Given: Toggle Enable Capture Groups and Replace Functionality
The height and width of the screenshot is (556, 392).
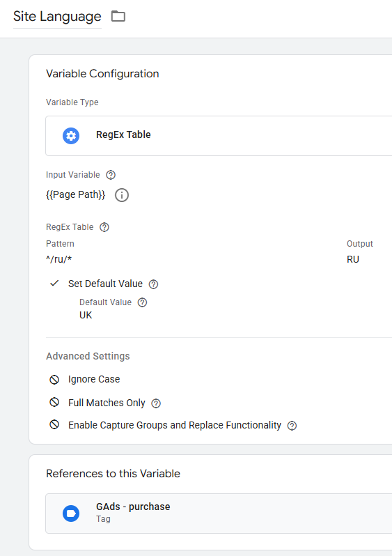Looking at the screenshot, I should pyautogui.click(x=54, y=424).
